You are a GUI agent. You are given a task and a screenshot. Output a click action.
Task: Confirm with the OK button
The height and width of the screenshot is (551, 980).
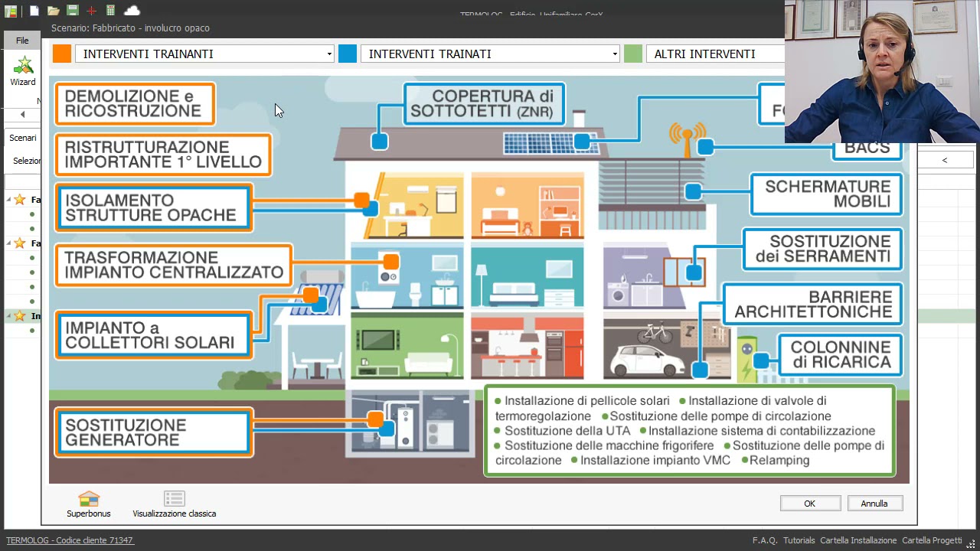(x=810, y=503)
